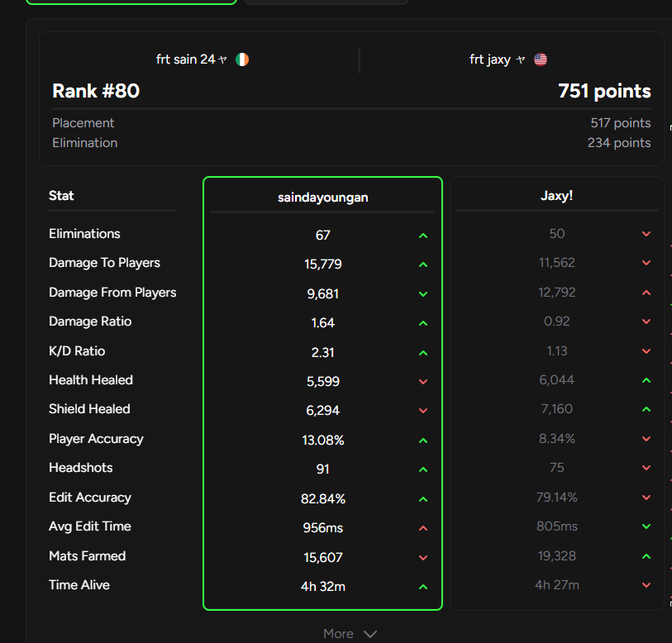Select the saindayoungan player column header
Viewport: 672px width, 643px height.
pos(322,198)
